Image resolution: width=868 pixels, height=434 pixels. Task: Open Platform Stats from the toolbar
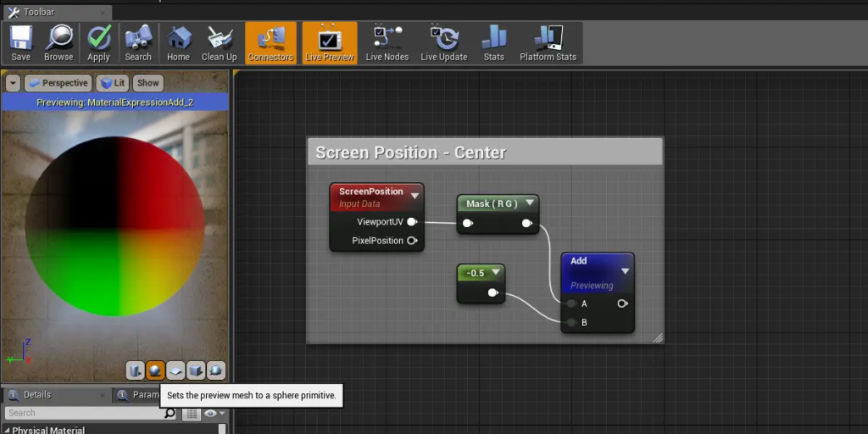[548, 42]
